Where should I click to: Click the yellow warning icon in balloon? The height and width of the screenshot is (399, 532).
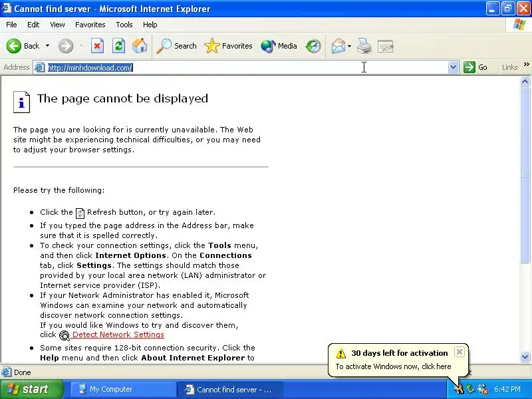tap(340, 353)
